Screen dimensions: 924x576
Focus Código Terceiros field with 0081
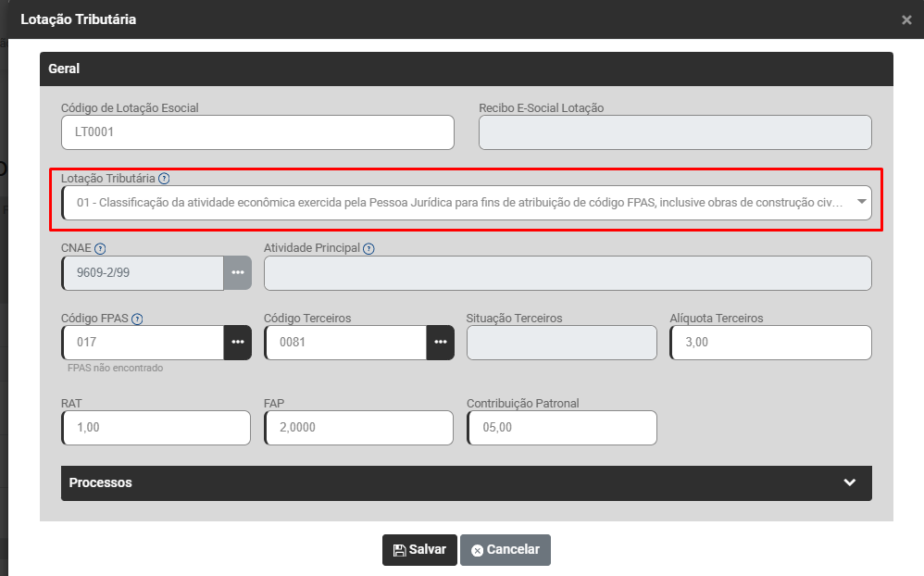click(x=345, y=343)
